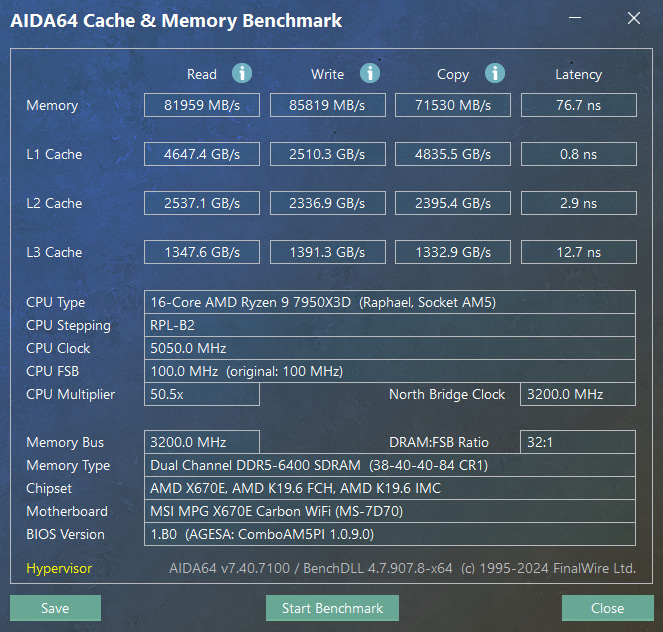Screen dimensions: 663x632
Task: Close window using title bar X
Action: coord(634,18)
